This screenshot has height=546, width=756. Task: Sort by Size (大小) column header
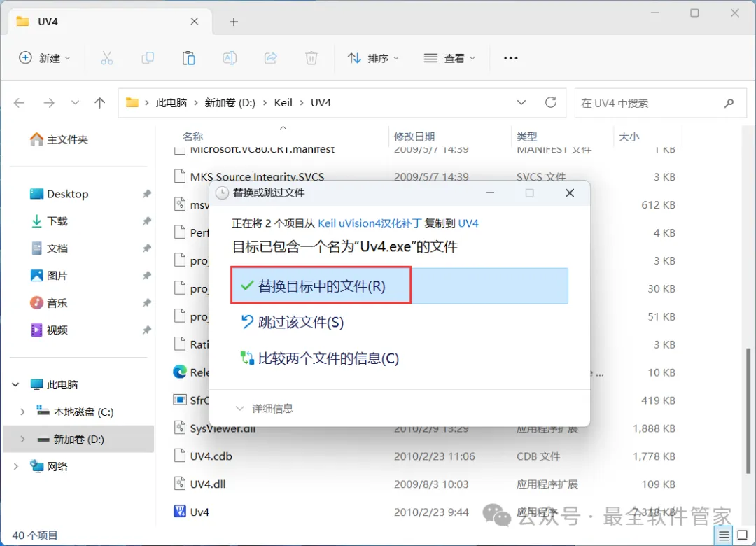pos(629,136)
